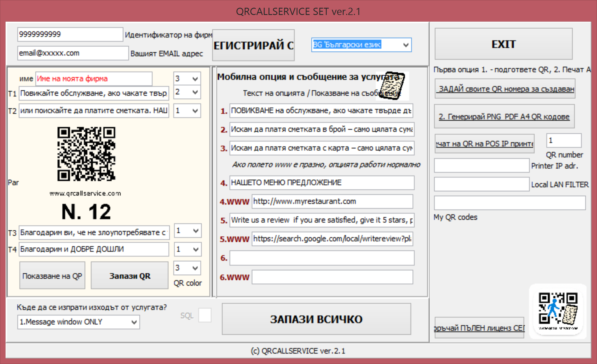Image resolution: width=597 pixels, height=364 pixels.
Task: Click the Показване на QP button
Action: pos(52,275)
